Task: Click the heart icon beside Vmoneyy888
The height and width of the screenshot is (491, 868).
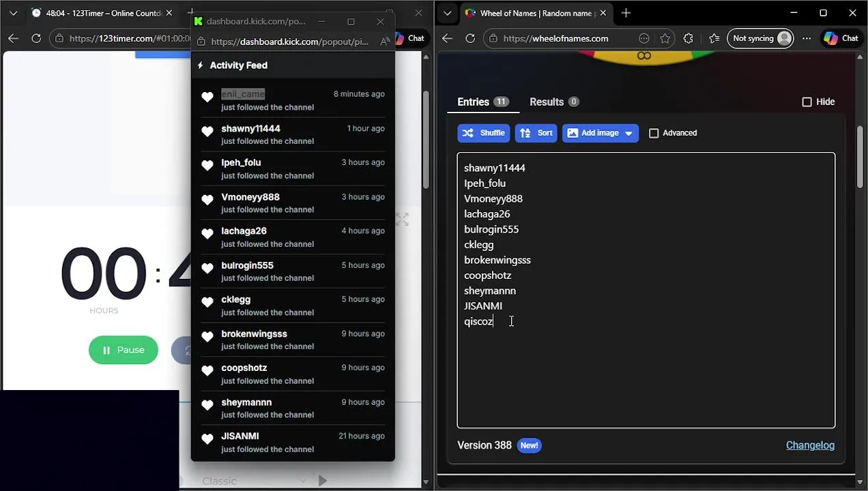Action: point(207,199)
